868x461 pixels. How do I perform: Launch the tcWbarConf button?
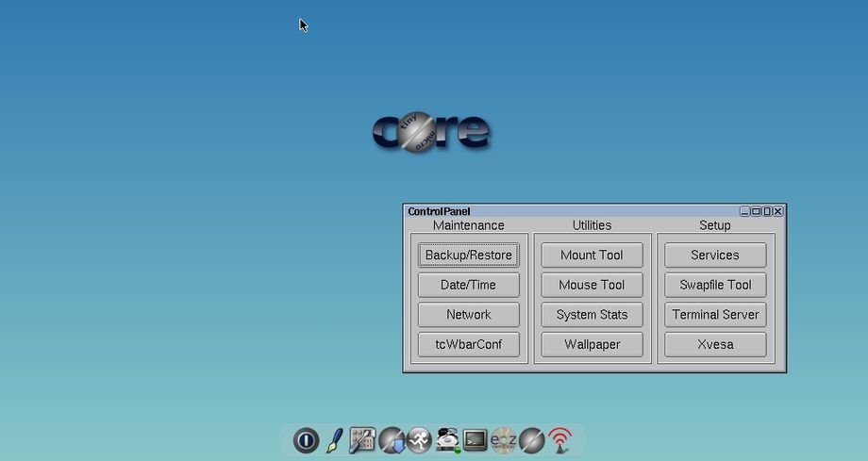468,344
